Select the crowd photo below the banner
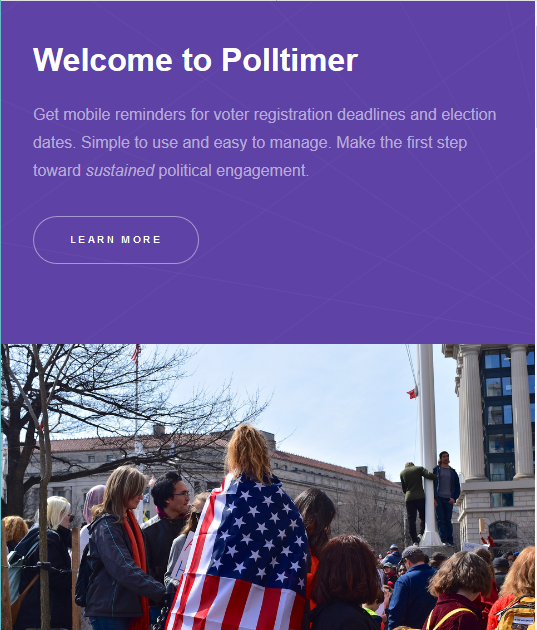Image resolution: width=537 pixels, height=630 pixels. [x=268, y=487]
